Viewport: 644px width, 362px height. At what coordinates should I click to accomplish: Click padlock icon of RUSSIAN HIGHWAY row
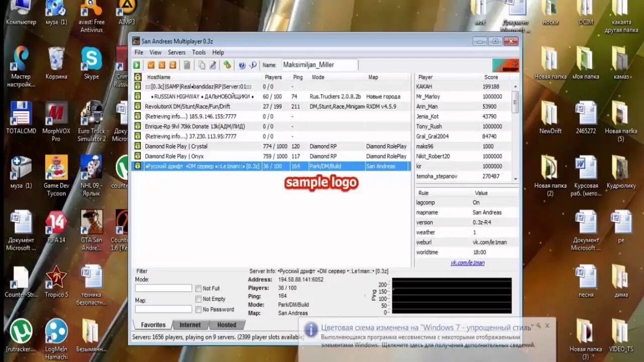click(x=137, y=96)
